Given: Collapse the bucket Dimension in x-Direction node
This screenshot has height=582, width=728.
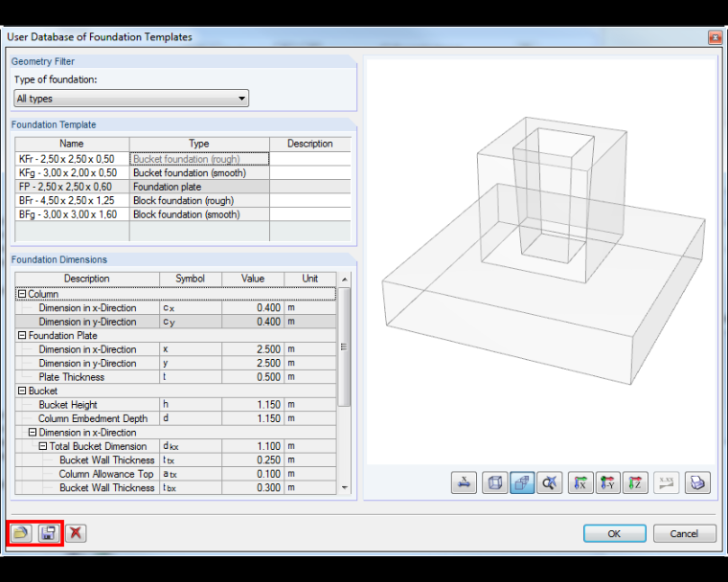Looking at the screenshot, I should click(x=32, y=432).
